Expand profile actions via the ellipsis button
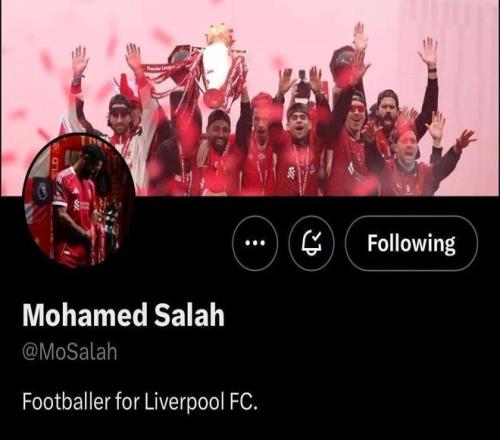 pyautogui.click(x=255, y=243)
